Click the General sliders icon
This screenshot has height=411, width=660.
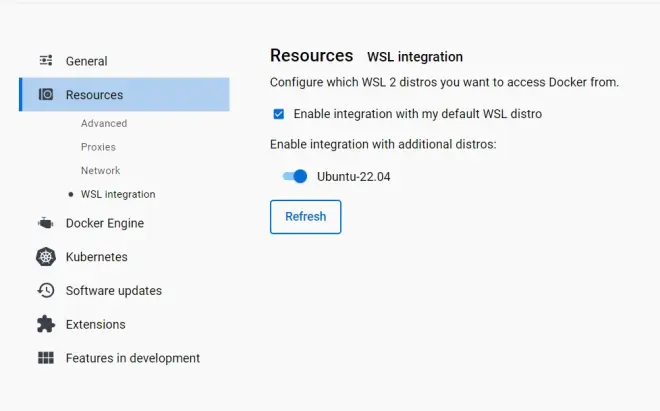pos(46,61)
